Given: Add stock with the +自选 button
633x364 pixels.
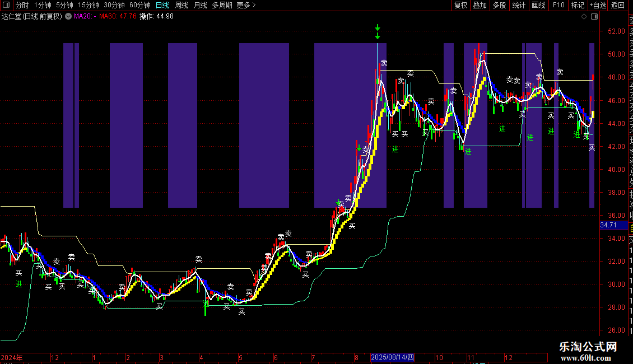Looking at the screenshot, I should 598,5.
